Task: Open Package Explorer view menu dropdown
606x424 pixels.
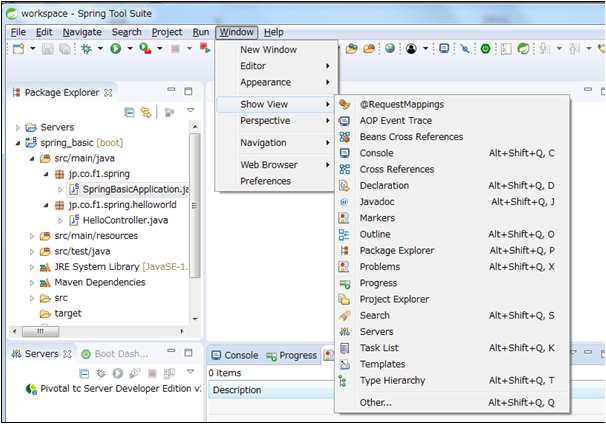Action: pyautogui.click(x=190, y=112)
